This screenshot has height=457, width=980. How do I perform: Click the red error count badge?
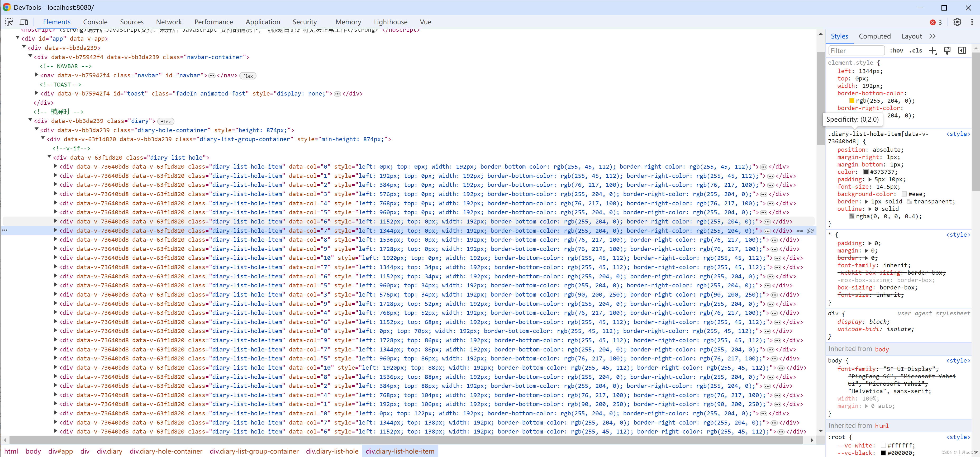click(x=936, y=22)
